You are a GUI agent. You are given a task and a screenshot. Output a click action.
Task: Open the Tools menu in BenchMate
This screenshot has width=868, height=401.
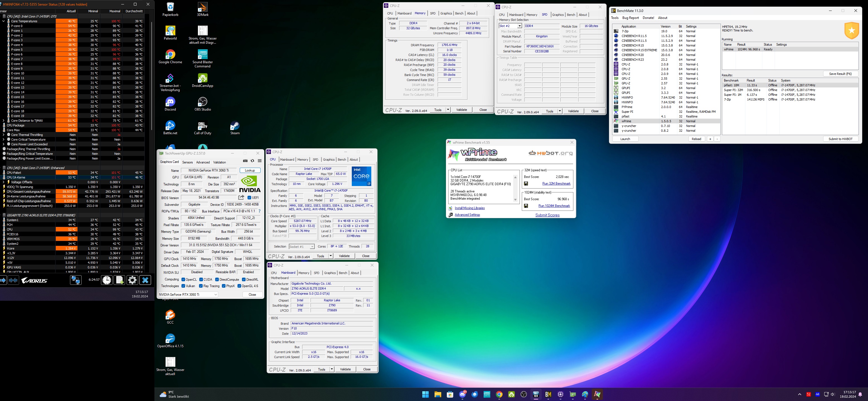point(615,18)
